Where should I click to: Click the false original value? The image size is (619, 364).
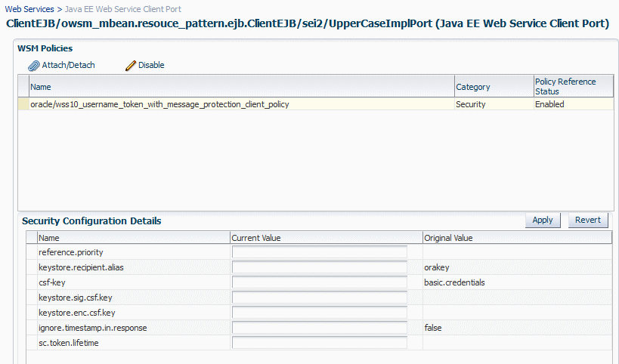pos(432,328)
